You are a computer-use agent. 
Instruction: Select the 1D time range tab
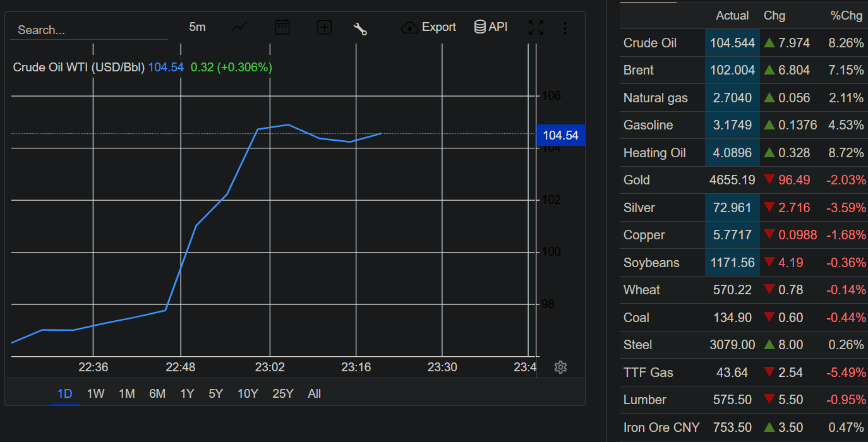click(64, 393)
